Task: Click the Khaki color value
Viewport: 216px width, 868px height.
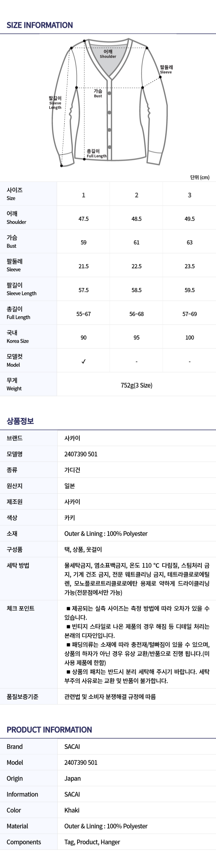Action: click(x=72, y=810)
